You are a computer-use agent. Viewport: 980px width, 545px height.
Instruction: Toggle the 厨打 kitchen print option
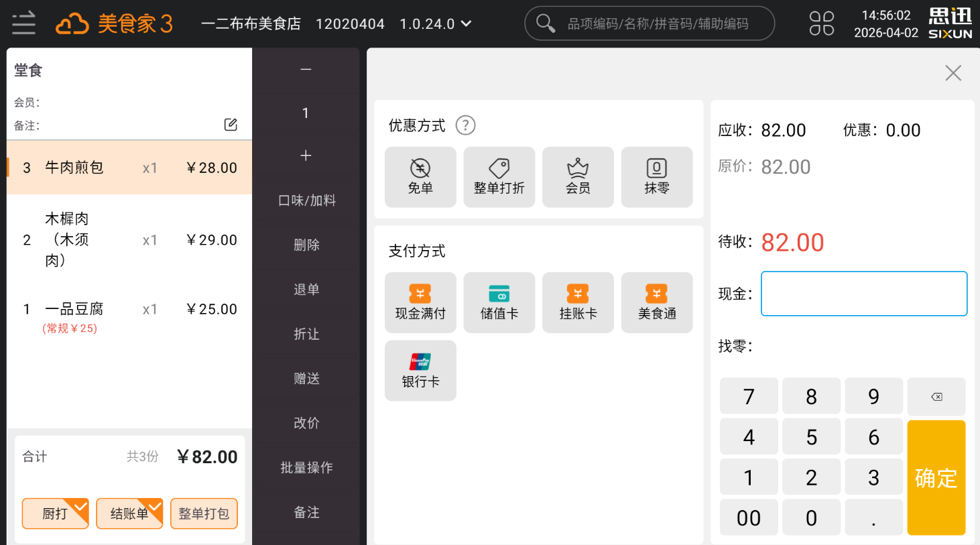point(56,513)
